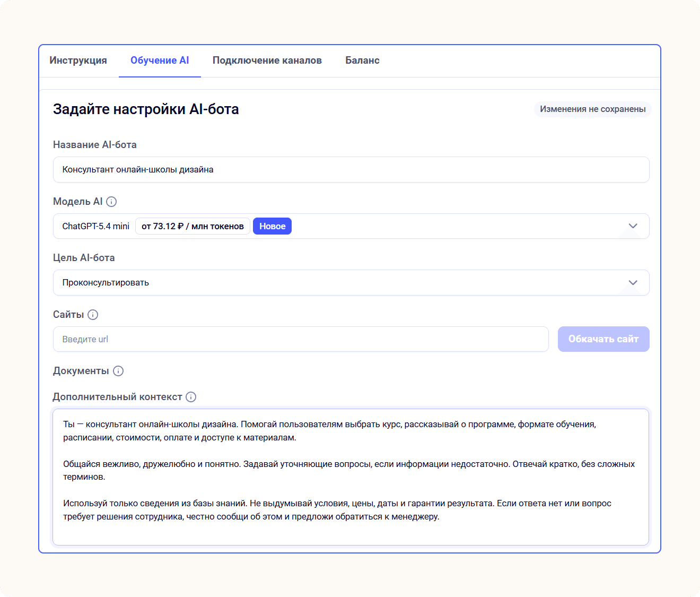This screenshot has height=597, width=700.
Task: Click the Новое badge in model selector
Action: [x=273, y=226]
